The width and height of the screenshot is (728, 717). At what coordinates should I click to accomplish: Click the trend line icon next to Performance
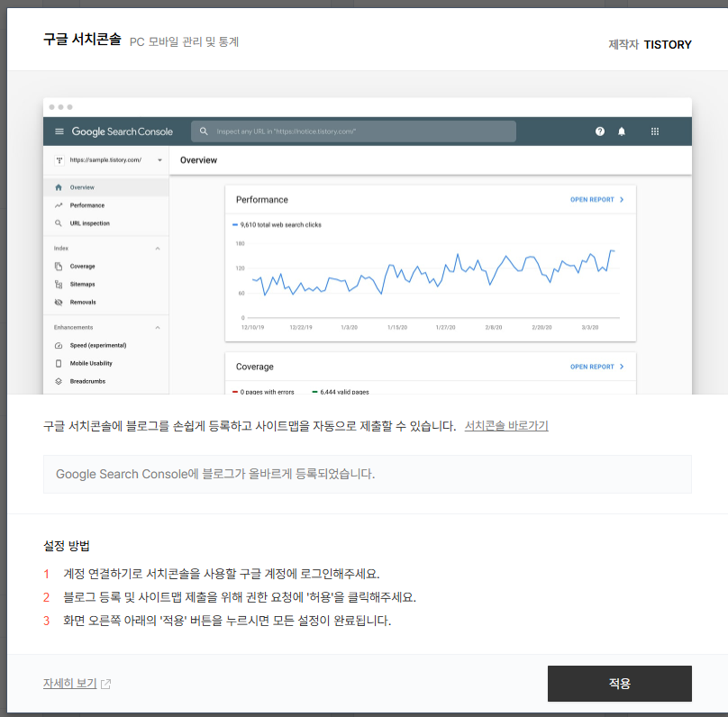(59, 205)
